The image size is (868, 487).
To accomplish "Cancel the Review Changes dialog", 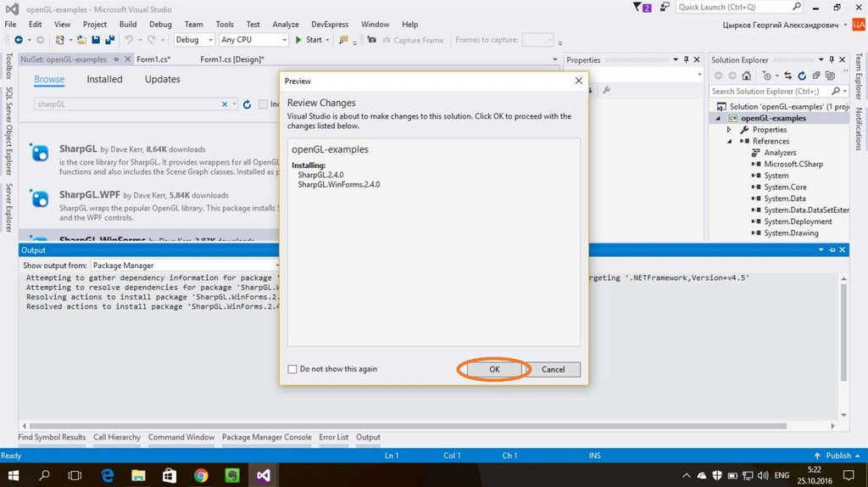I will click(553, 369).
